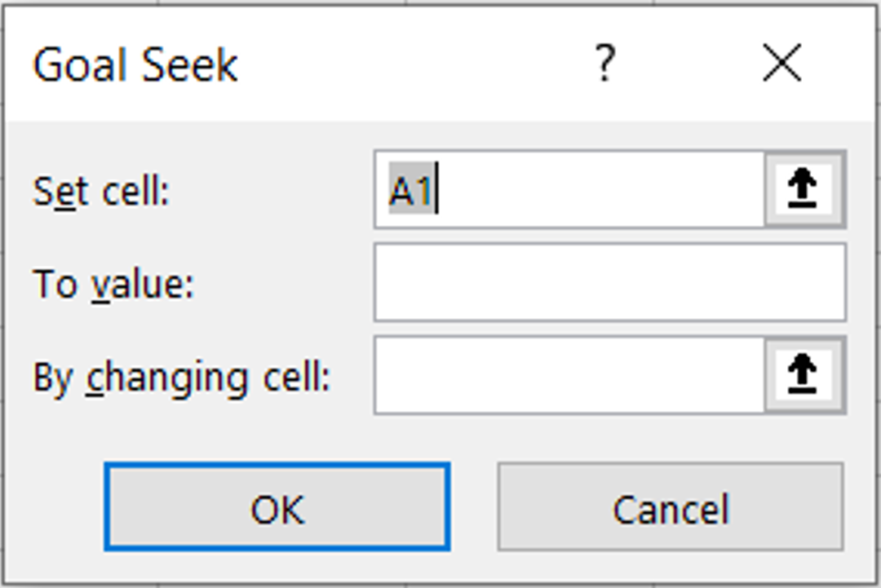Click the range selector icon beside By changing cell
The width and height of the screenshot is (881, 588).
tap(803, 374)
